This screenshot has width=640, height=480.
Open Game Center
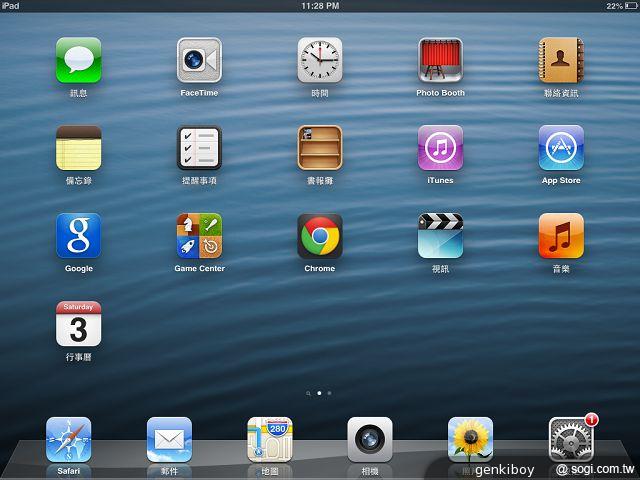199,236
